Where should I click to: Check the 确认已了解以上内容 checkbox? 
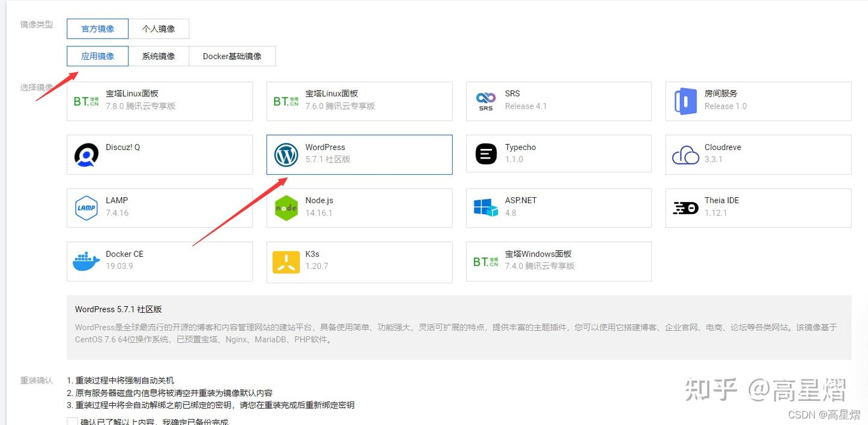pyautogui.click(x=72, y=421)
